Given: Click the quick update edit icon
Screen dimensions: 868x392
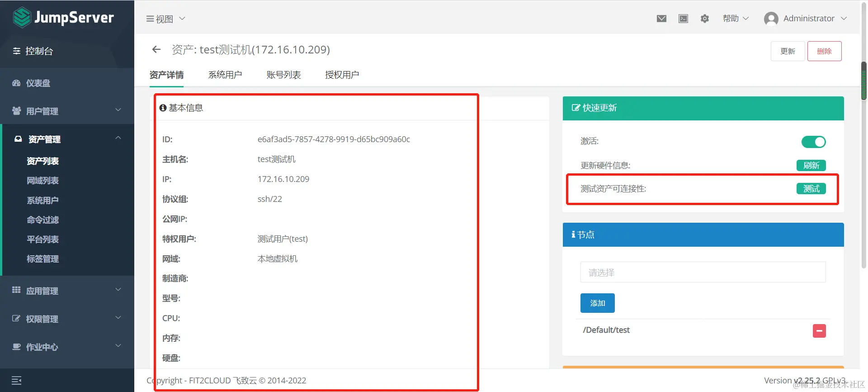Looking at the screenshot, I should pyautogui.click(x=576, y=108).
